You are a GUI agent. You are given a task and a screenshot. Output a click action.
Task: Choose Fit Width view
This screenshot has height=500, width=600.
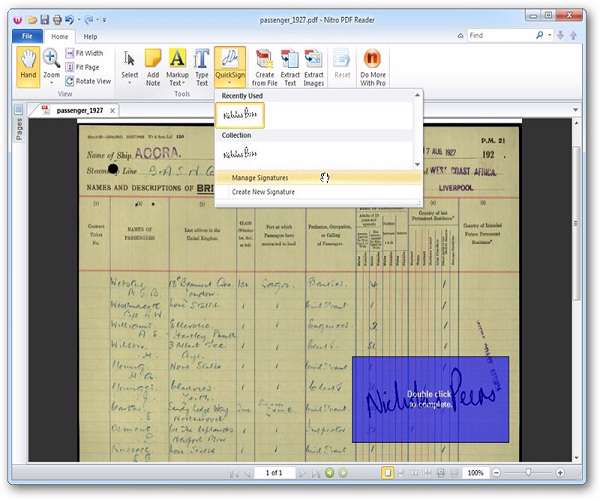(84, 53)
